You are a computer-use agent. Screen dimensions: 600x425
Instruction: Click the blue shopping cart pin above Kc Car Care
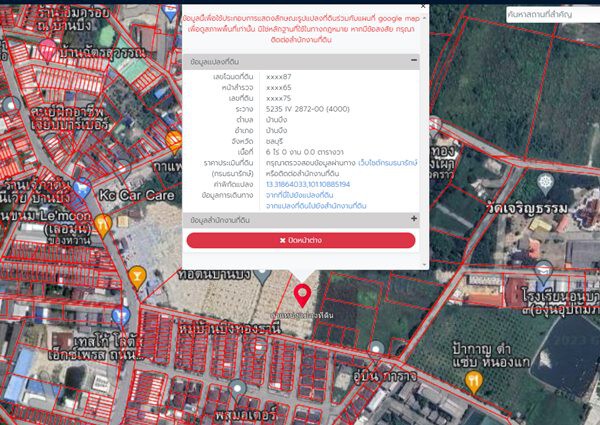pyautogui.click(x=82, y=189)
